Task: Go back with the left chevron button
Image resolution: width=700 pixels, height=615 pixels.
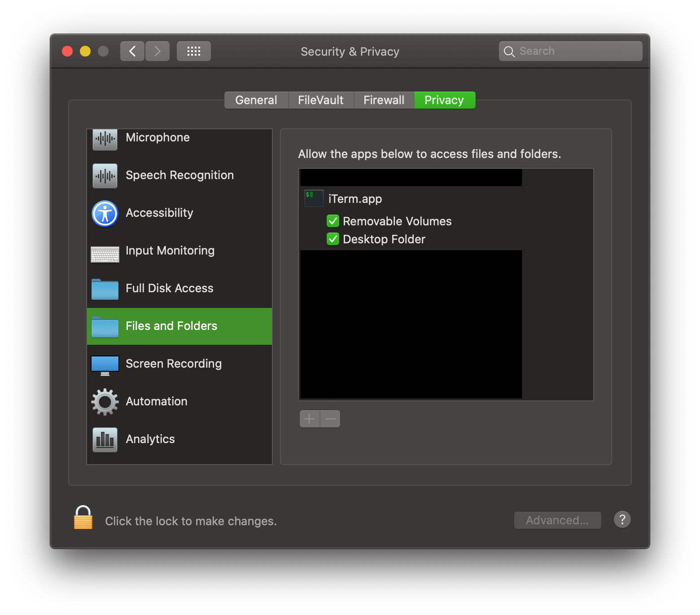Action: [x=132, y=51]
